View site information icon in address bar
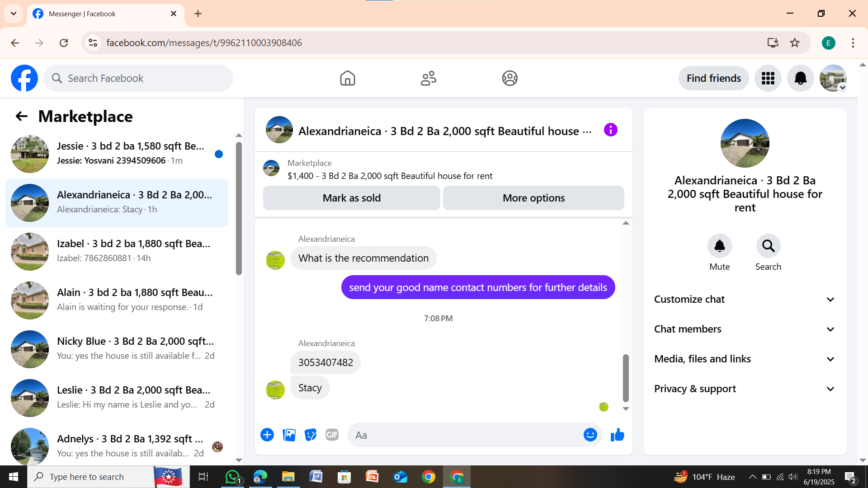The height and width of the screenshot is (488, 868). [93, 42]
